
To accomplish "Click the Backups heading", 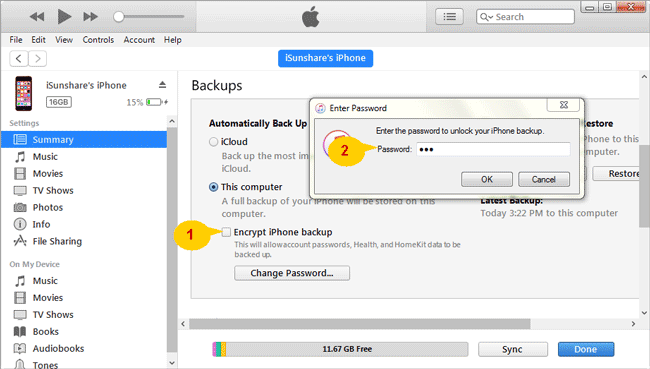I will (217, 85).
